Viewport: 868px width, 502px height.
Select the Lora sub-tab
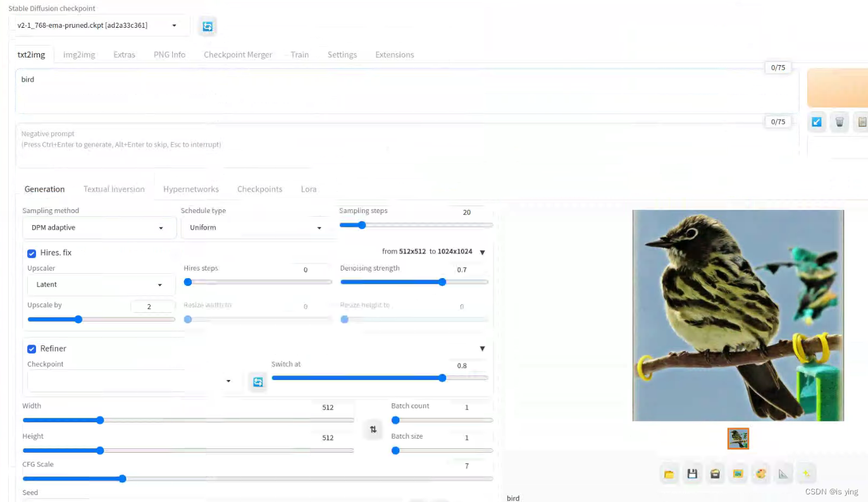pos(309,189)
